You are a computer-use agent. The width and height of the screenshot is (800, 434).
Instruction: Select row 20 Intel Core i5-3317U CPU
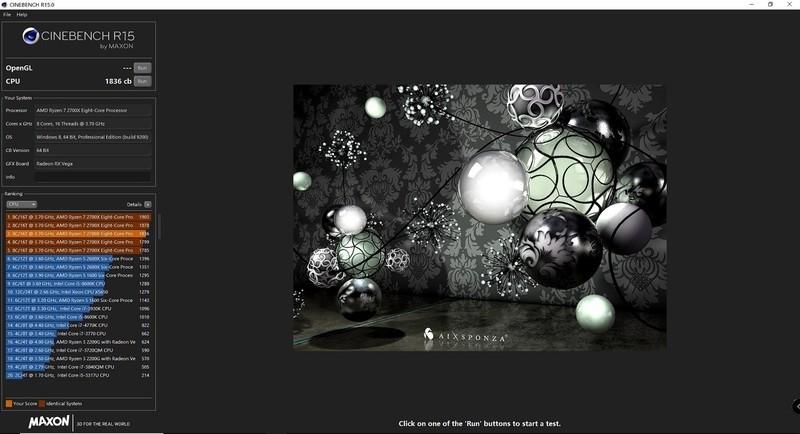(x=78, y=375)
